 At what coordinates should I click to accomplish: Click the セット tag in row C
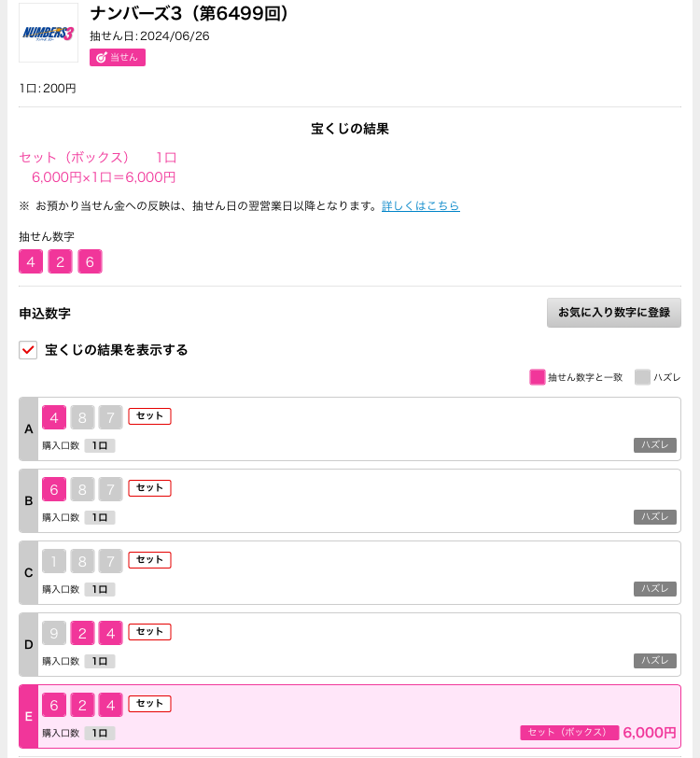150,560
